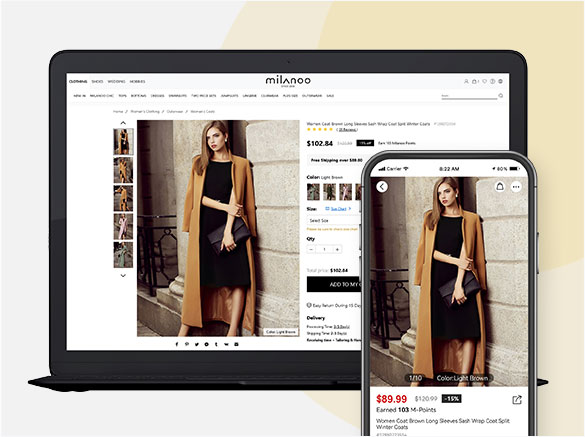Click the red $89.99 price on phone
Viewport: 585px width, 437px height.
pyautogui.click(x=391, y=399)
